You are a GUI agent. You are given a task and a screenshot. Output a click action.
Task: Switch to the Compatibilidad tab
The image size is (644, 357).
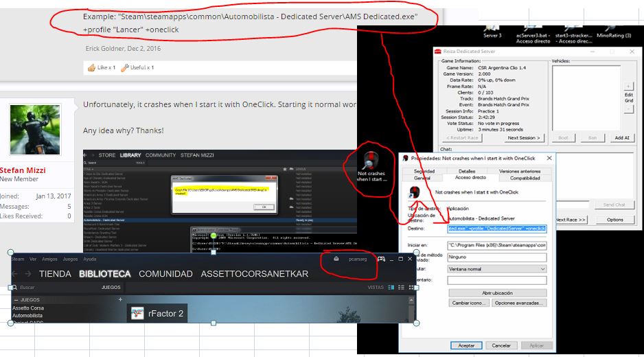tap(525, 178)
